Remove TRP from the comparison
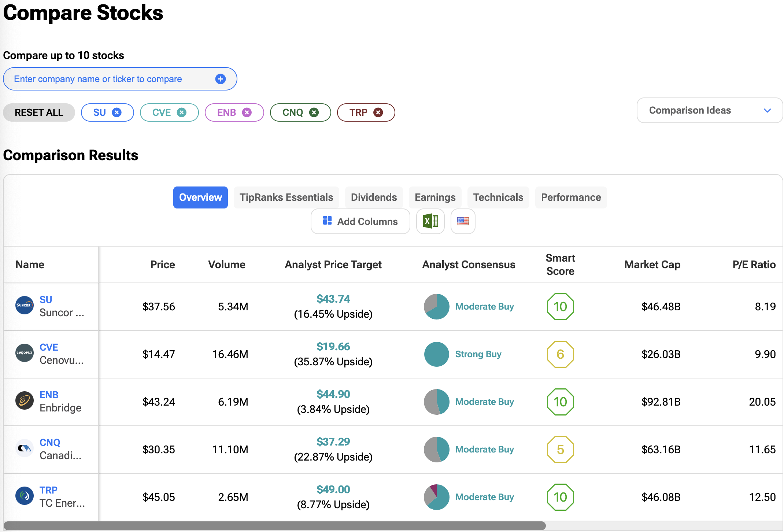 [378, 112]
